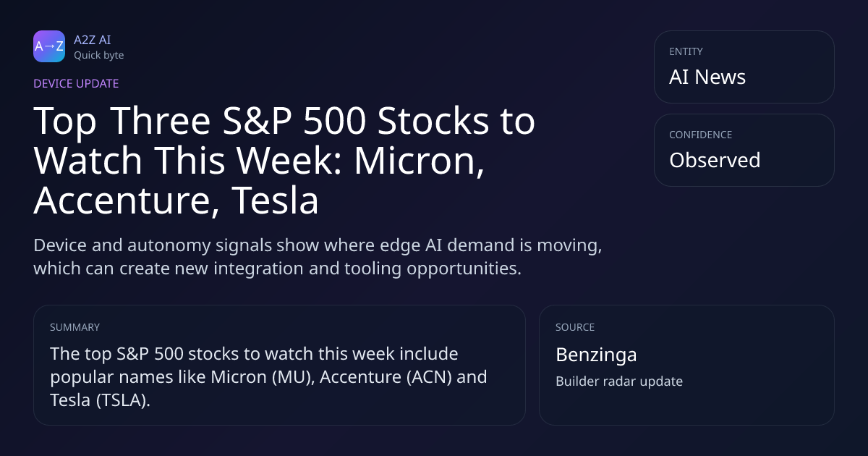
Task: Open the CONFIDENCE card
Action: [744, 150]
